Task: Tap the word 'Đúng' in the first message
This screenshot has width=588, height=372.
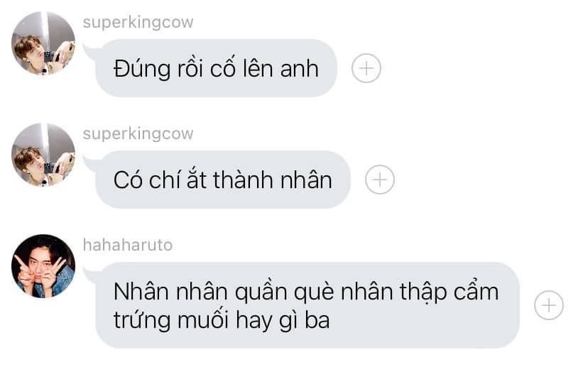Action: pos(142,70)
